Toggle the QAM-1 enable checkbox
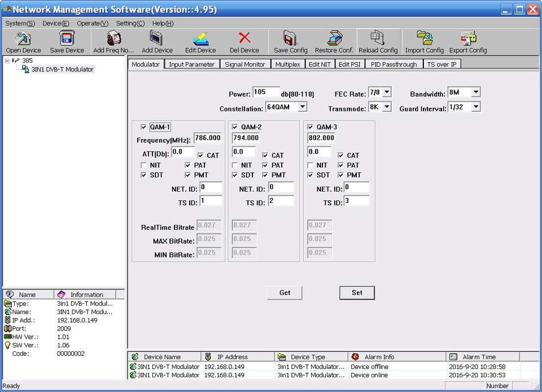 tap(143, 127)
